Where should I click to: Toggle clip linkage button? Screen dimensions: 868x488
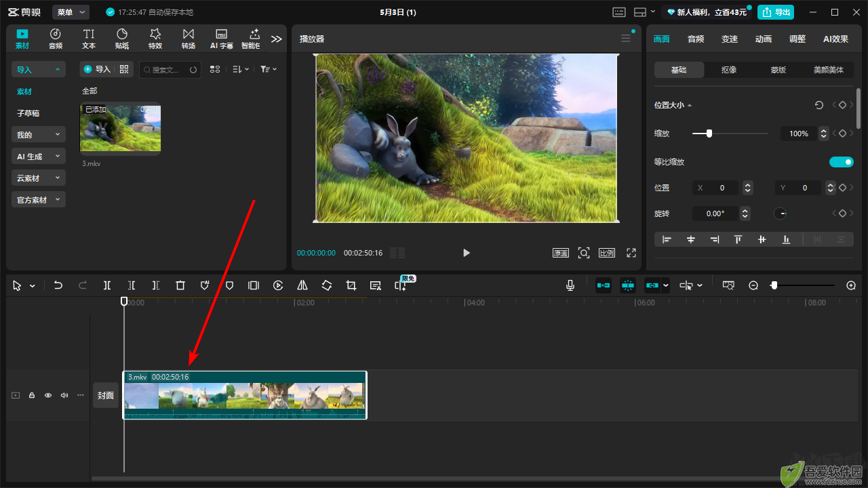(x=652, y=285)
